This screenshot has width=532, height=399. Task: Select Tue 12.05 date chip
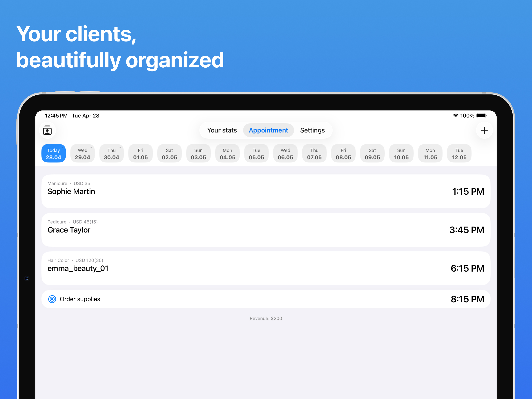459,154
